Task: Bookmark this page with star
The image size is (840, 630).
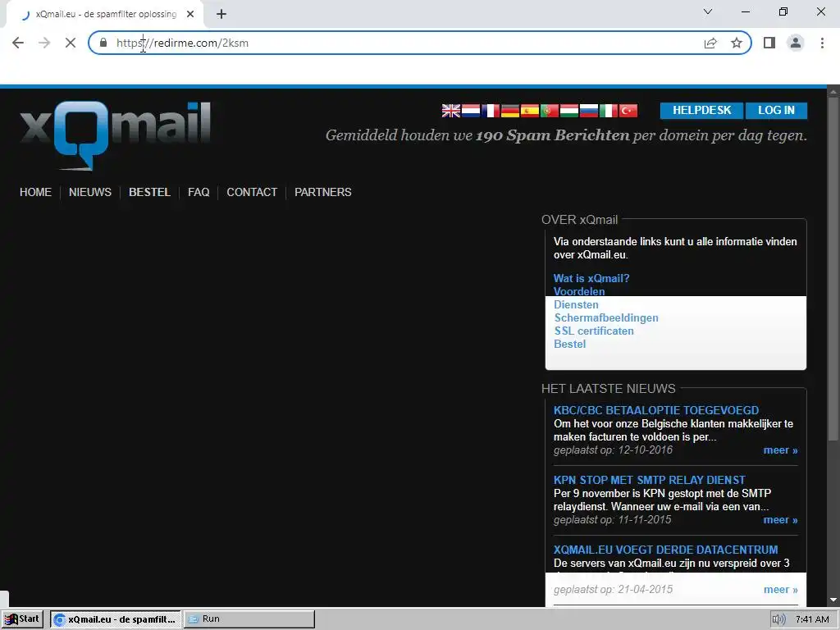Action: coord(737,43)
